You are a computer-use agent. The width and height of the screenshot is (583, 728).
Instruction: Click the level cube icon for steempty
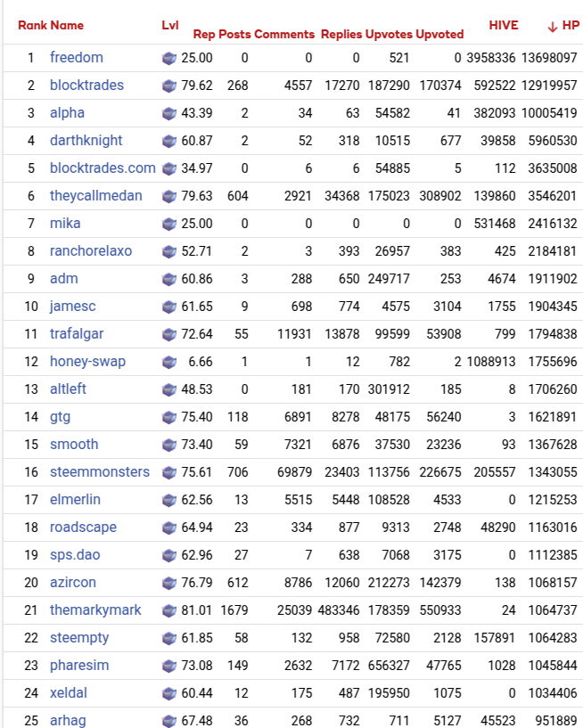click(169, 638)
